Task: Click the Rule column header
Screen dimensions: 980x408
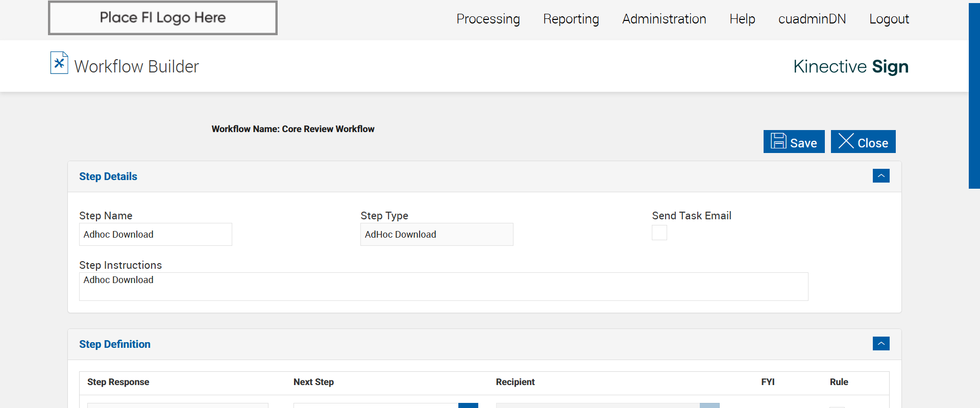Action: (x=839, y=382)
